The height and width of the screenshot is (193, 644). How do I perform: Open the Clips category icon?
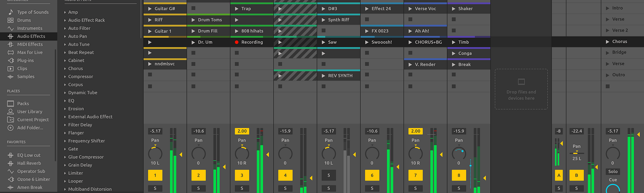coord(10,68)
